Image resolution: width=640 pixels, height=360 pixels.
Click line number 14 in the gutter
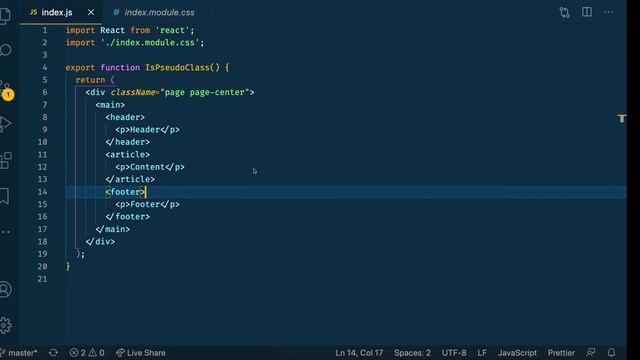(x=42, y=192)
